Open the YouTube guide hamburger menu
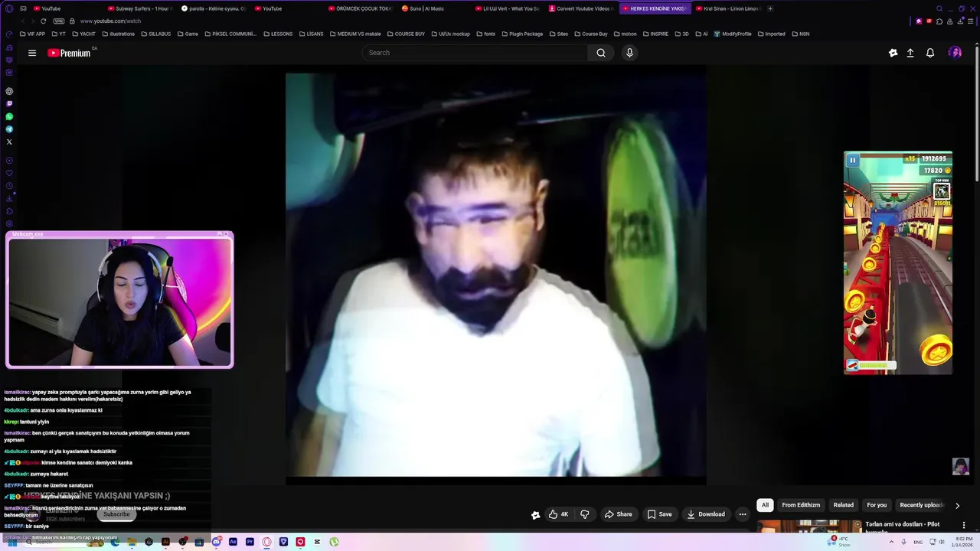Viewport: 980px width, 551px height. [32, 53]
